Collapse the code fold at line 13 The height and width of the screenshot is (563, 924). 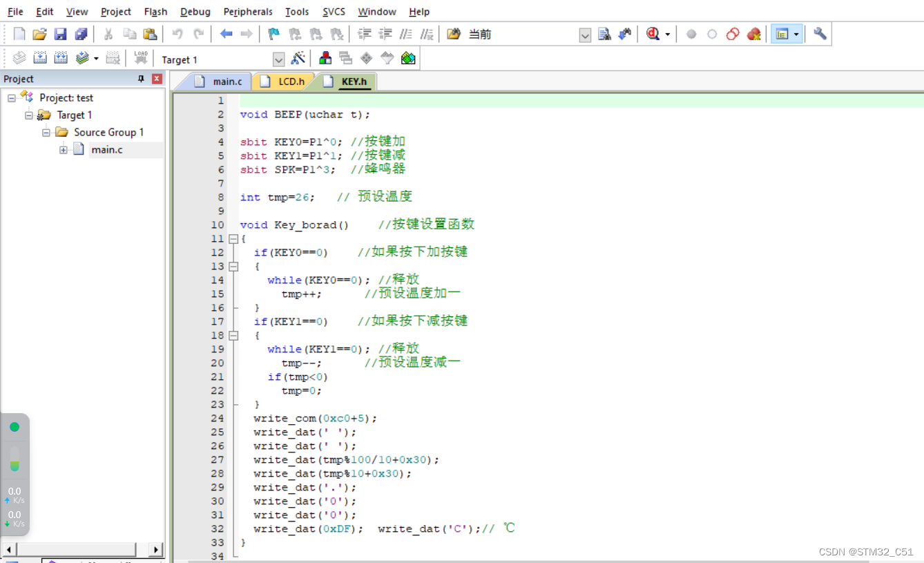pyautogui.click(x=233, y=267)
